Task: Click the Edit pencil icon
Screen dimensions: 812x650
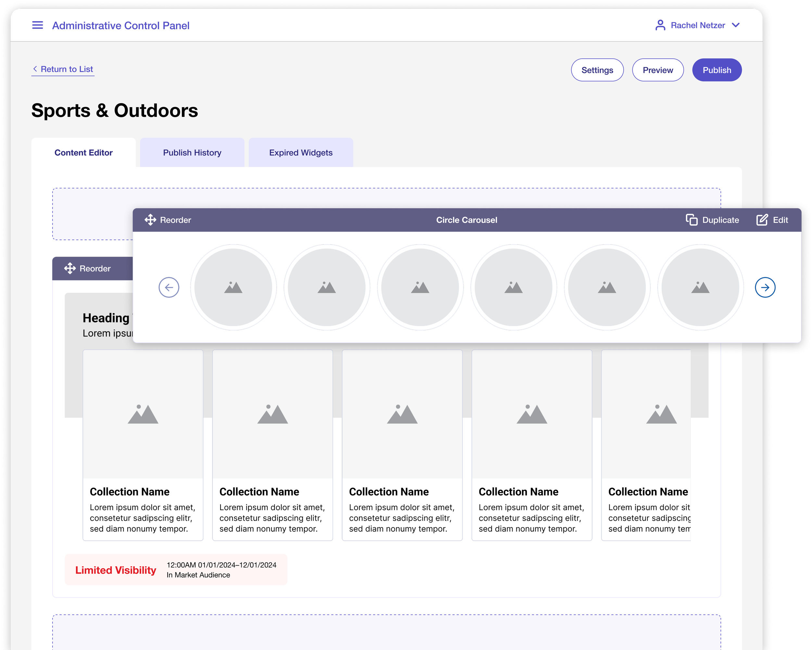Action: pyautogui.click(x=762, y=220)
